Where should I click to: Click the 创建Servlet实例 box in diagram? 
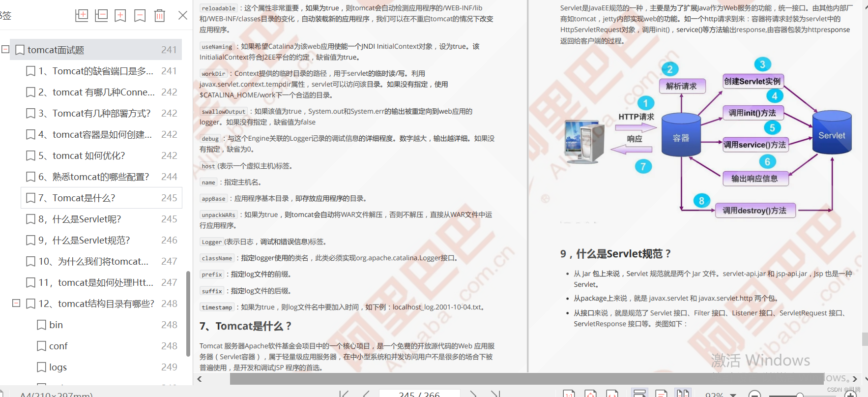(x=752, y=81)
